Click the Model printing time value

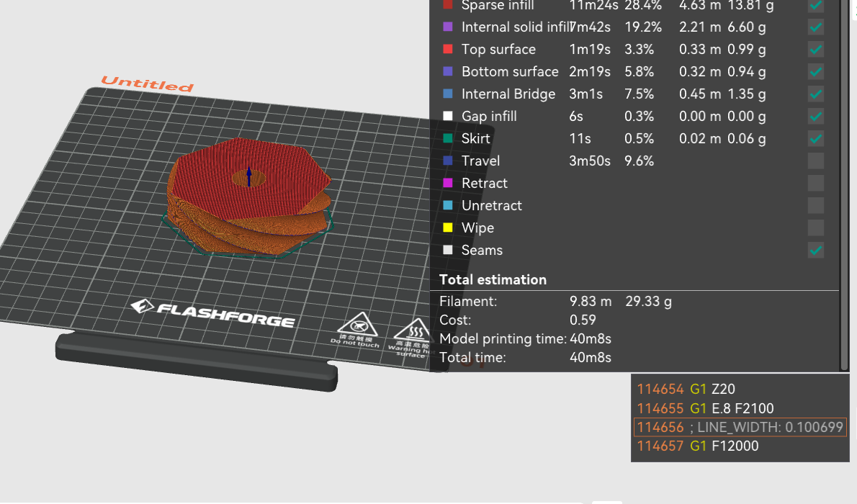coord(591,339)
